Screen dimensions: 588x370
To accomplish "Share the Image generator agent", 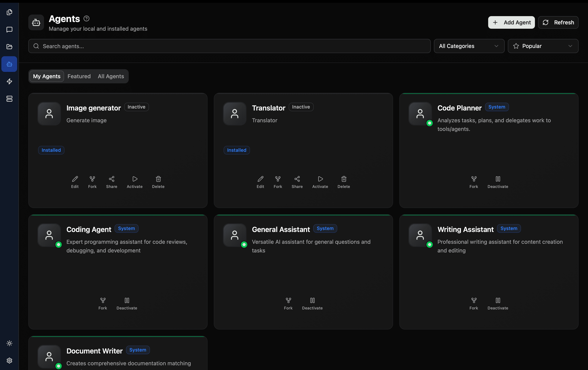I will [112, 181].
